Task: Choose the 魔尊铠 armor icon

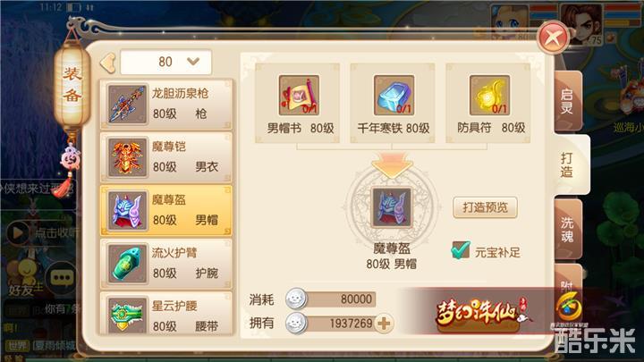Action: coord(127,157)
